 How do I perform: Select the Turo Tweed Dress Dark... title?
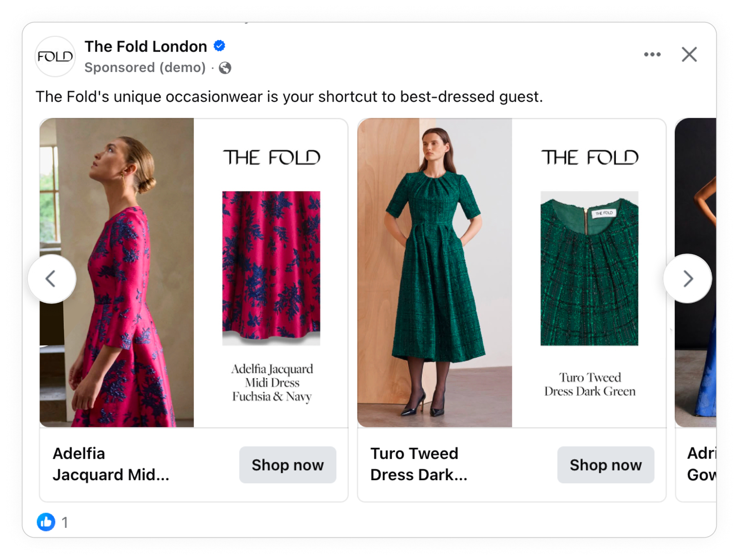pos(419,465)
